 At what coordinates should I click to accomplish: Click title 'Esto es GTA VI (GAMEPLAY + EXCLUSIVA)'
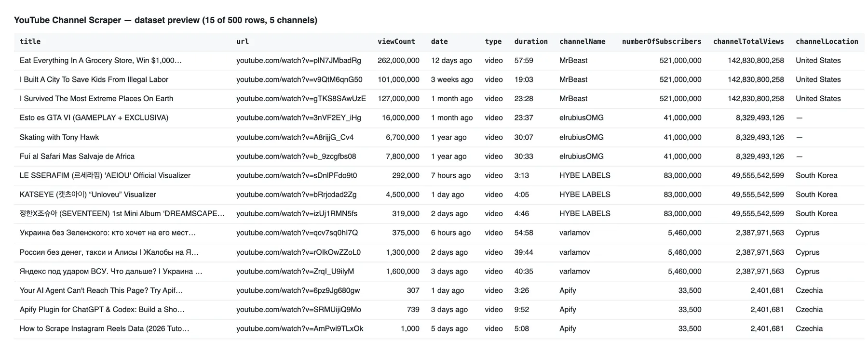tap(94, 118)
